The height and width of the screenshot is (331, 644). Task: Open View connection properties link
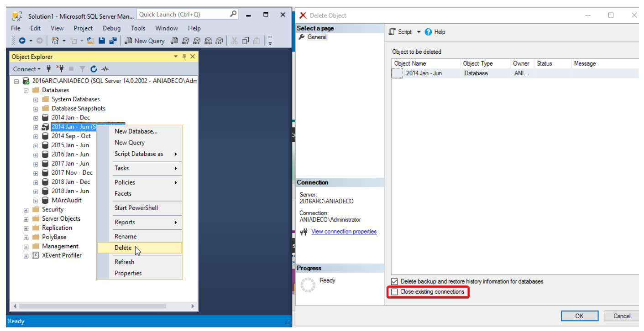pos(344,232)
